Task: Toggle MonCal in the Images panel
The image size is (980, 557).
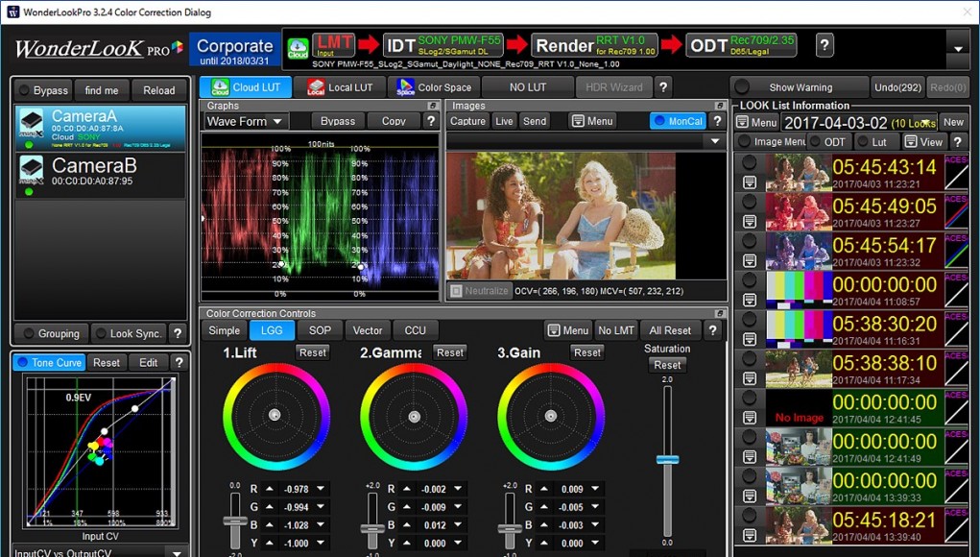Action: [x=678, y=121]
